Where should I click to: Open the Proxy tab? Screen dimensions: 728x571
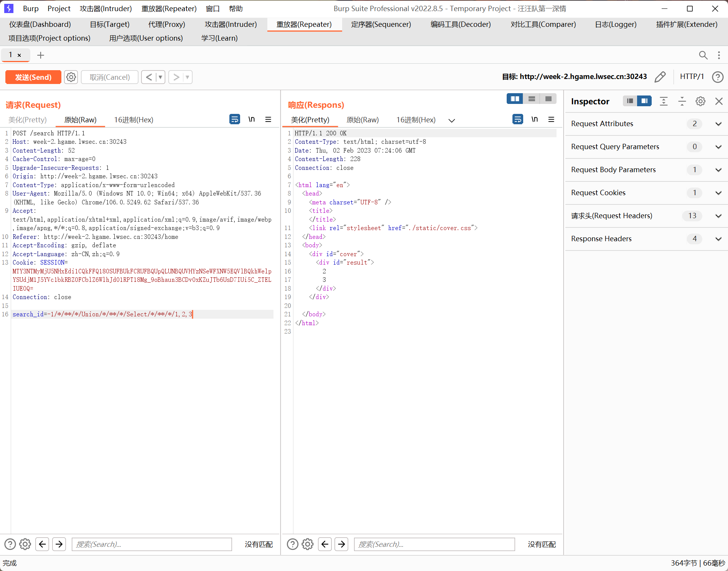pos(167,24)
